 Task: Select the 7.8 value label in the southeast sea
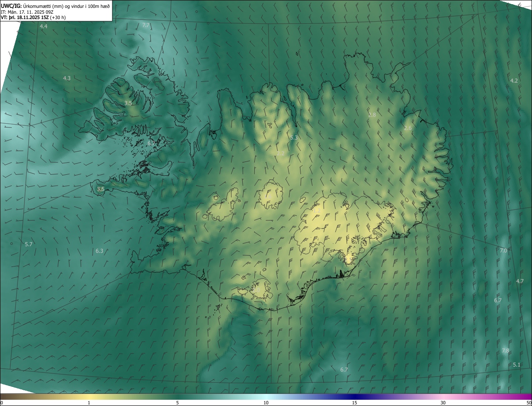tap(505, 351)
